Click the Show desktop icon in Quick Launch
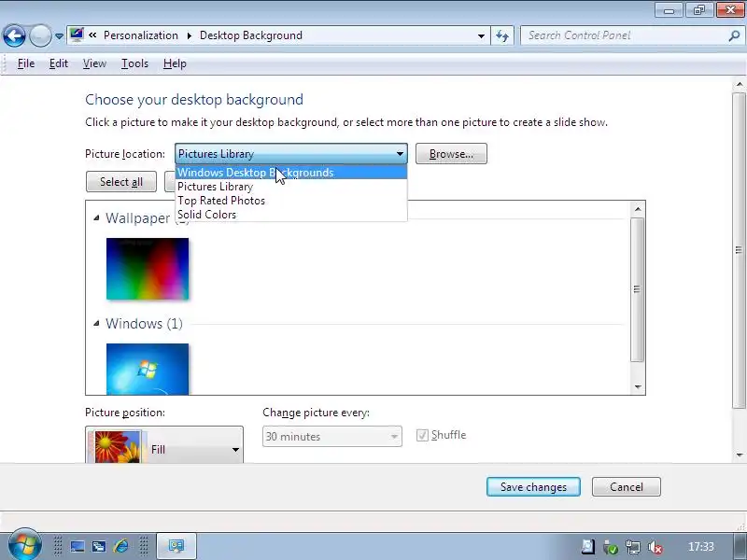 tap(78, 546)
